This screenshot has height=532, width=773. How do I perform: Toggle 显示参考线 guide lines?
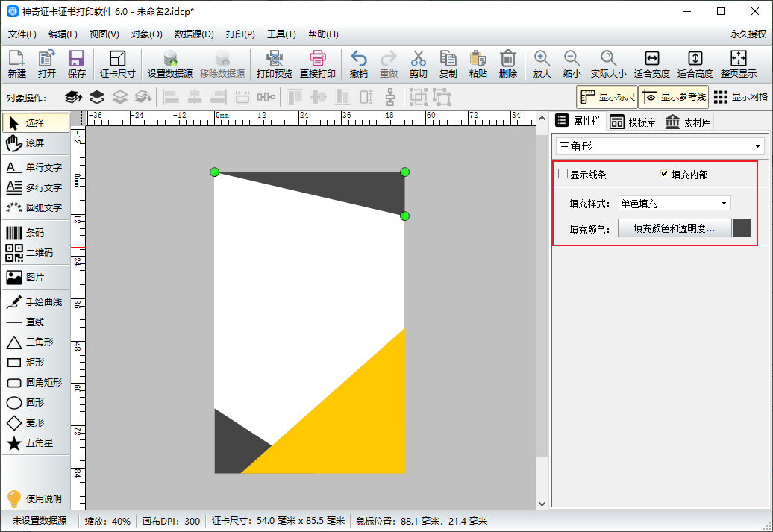tap(674, 97)
